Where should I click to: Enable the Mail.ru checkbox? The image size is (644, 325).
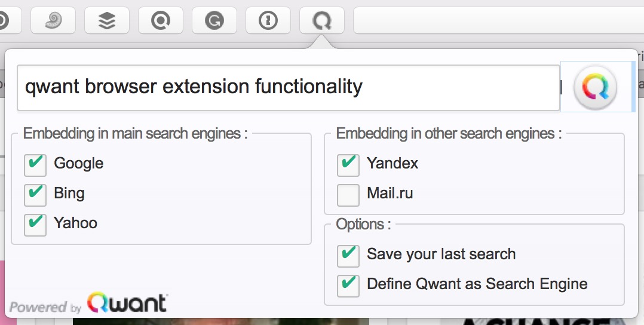348,195
